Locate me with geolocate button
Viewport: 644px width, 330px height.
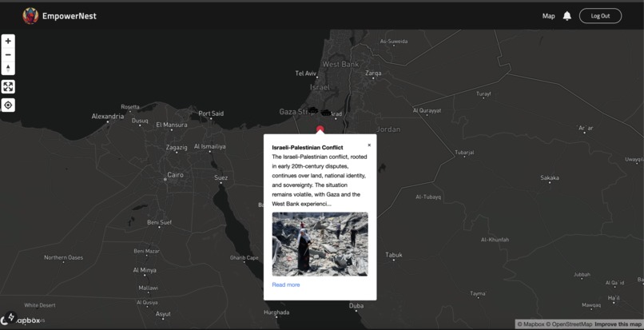pyautogui.click(x=8, y=105)
